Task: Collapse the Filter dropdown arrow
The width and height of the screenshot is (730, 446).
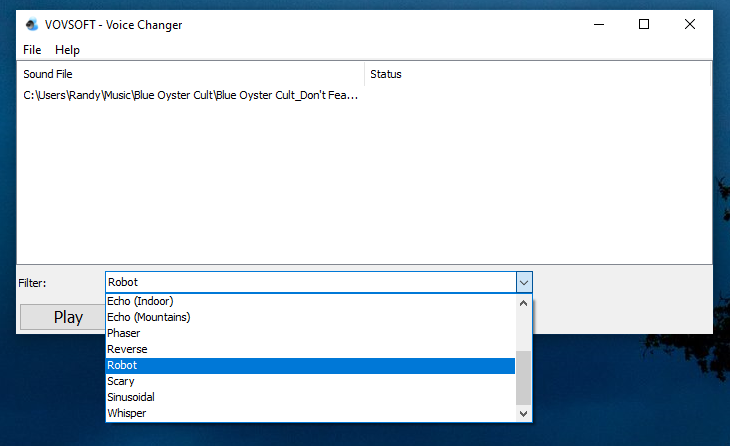Action: 524,282
